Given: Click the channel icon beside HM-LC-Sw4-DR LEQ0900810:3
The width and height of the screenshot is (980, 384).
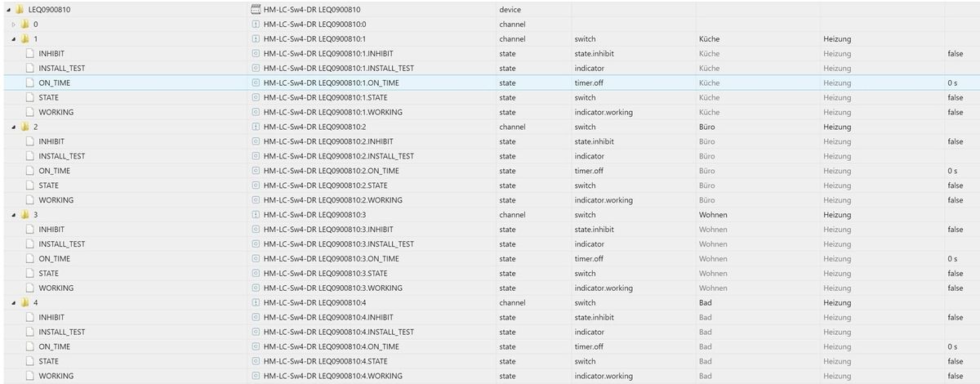Looking at the screenshot, I should [x=256, y=215].
